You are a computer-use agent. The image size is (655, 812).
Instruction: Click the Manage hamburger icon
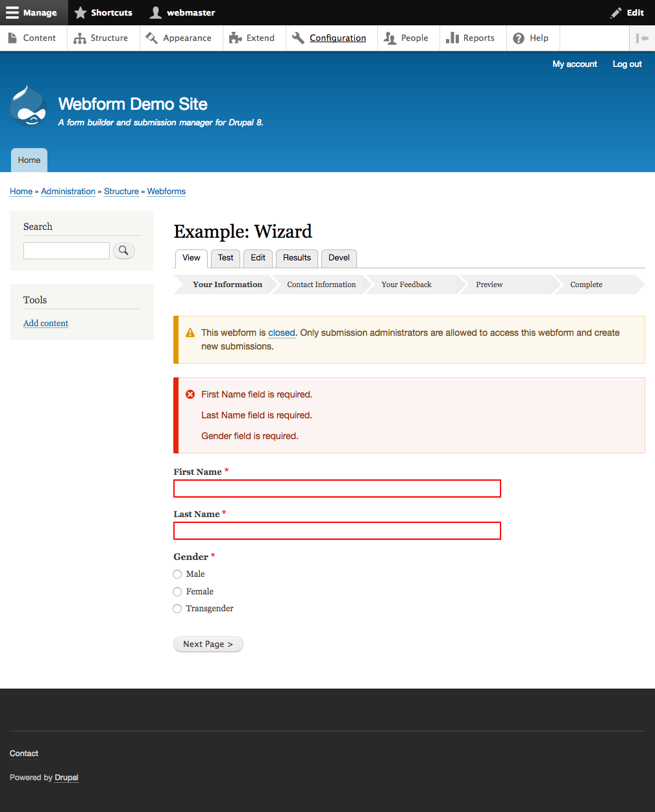(12, 12)
